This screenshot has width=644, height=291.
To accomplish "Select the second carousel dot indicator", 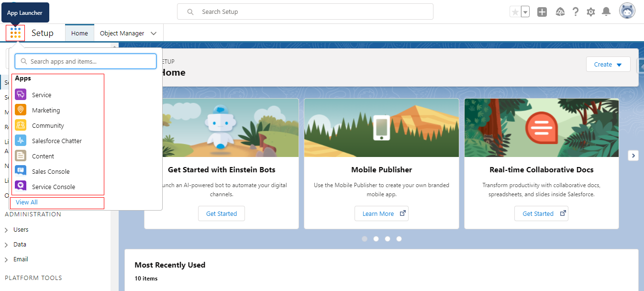I will [x=376, y=238].
